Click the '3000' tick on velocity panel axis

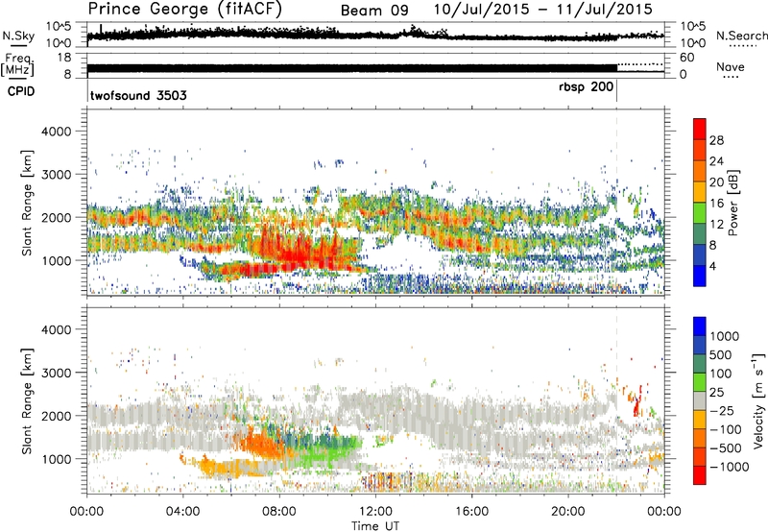click(x=57, y=373)
